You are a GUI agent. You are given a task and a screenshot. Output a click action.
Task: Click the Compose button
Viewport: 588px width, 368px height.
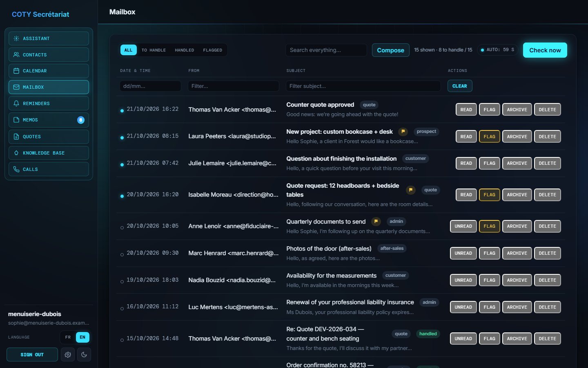pyautogui.click(x=390, y=50)
